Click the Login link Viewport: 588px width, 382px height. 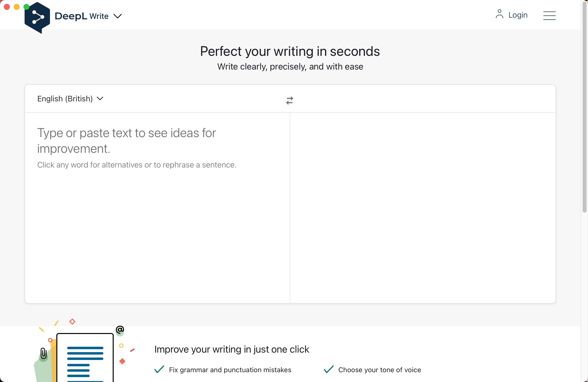tap(518, 15)
